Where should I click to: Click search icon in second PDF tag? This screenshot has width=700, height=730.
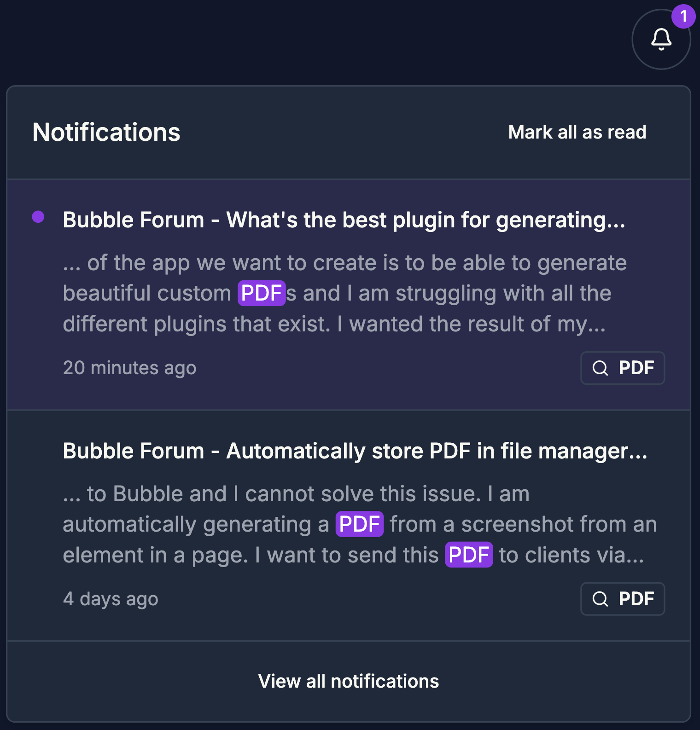click(600, 599)
